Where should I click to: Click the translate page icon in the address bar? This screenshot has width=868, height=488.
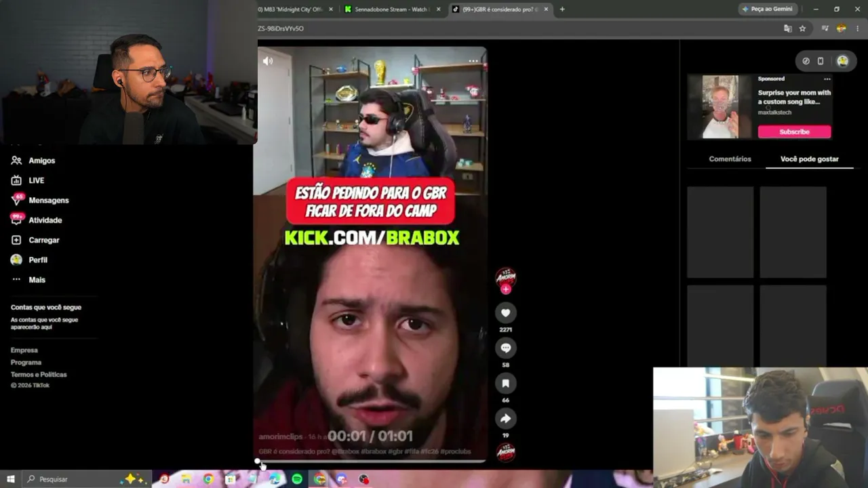[787, 28]
